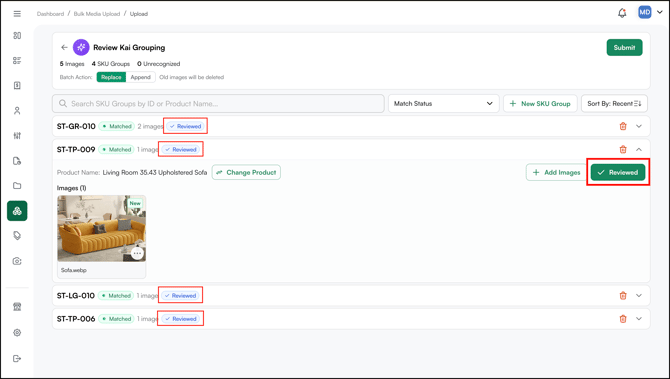Open the dashboard grid icon in sidebar
Viewport: 670px width, 379px height.
click(17, 35)
